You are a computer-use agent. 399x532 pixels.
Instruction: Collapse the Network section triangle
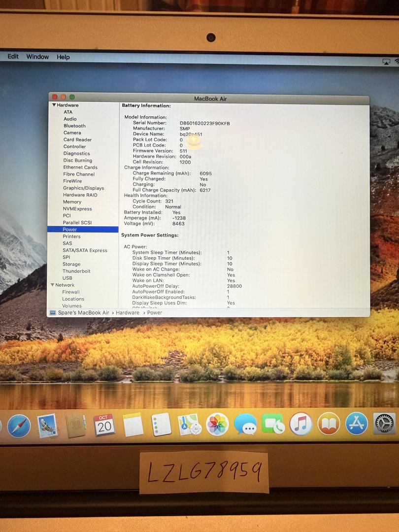(52, 285)
